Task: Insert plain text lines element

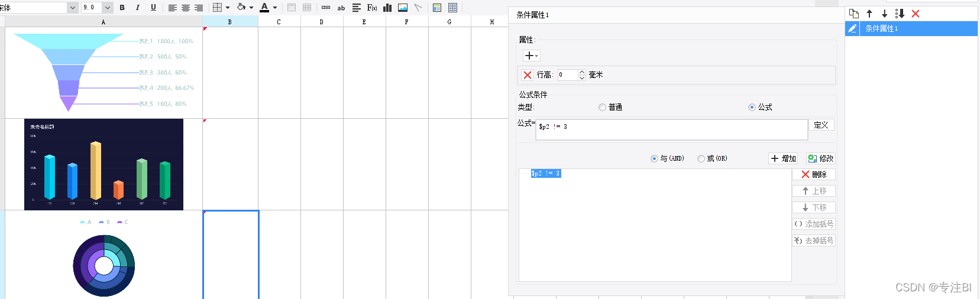Action: (x=357, y=8)
